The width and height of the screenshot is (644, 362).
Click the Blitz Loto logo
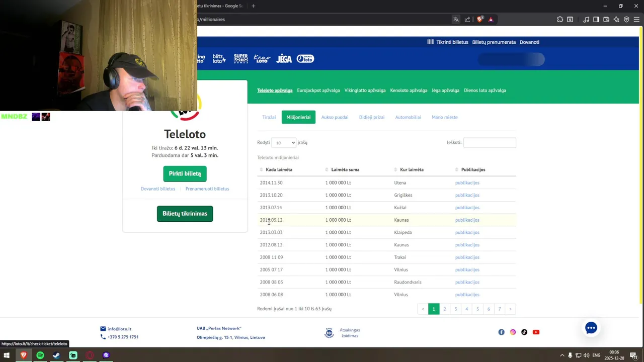pyautogui.click(x=219, y=59)
